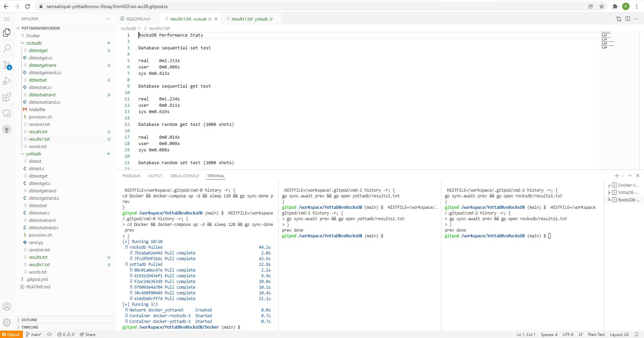This screenshot has height=338, width=644.
Task: Close the results1.txt rocksdb tab
Action: coord(216,19)
